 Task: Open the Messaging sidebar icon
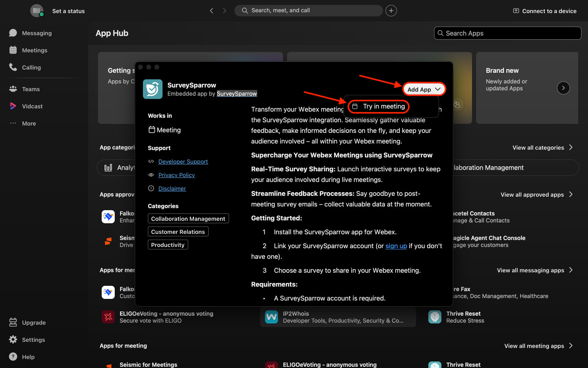[13, 33]
